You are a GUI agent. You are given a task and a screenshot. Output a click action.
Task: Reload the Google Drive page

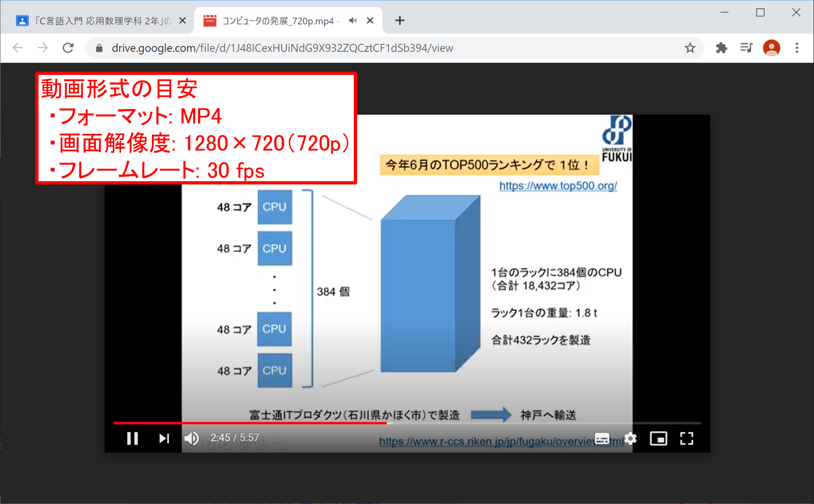[x=68, y=48]
